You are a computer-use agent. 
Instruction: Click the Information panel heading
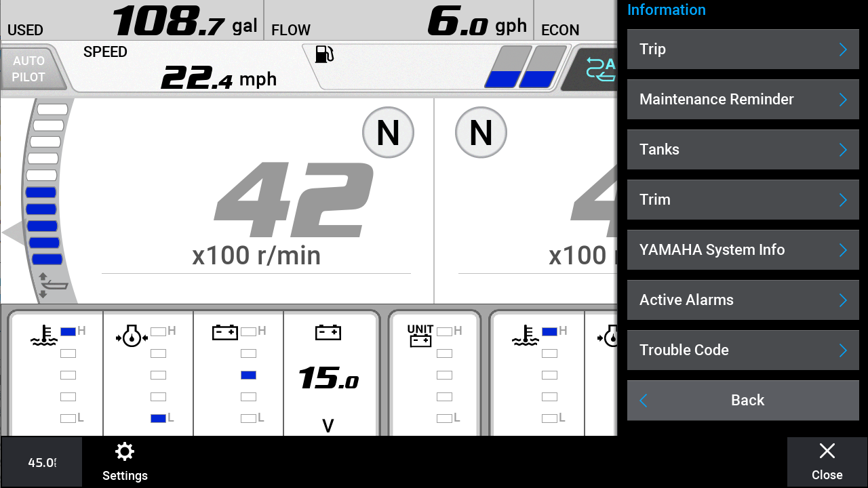tap(667, 10)
